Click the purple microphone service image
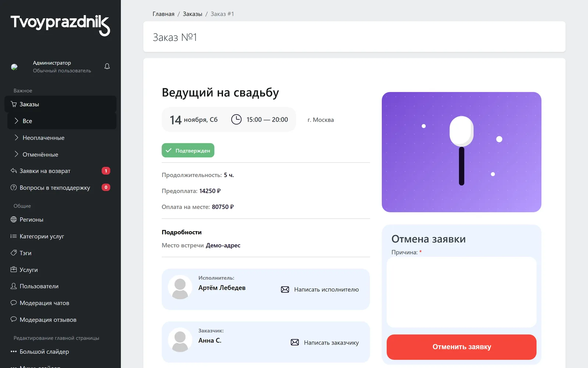588x368 pixels. point(462,152)
